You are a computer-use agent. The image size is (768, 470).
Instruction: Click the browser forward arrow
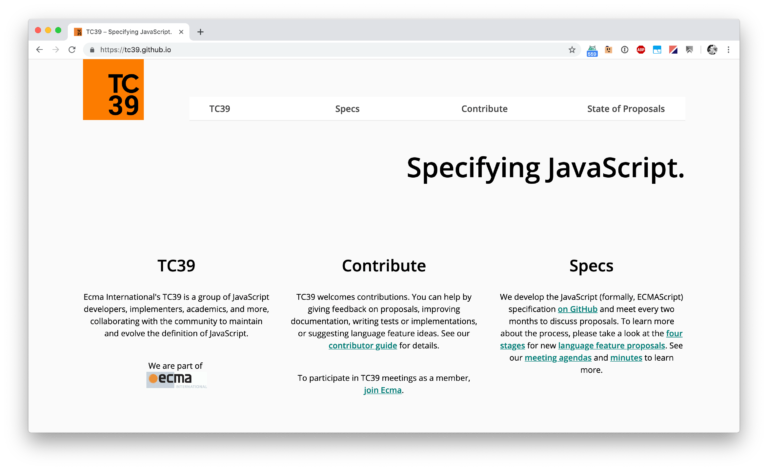point(56,49)
